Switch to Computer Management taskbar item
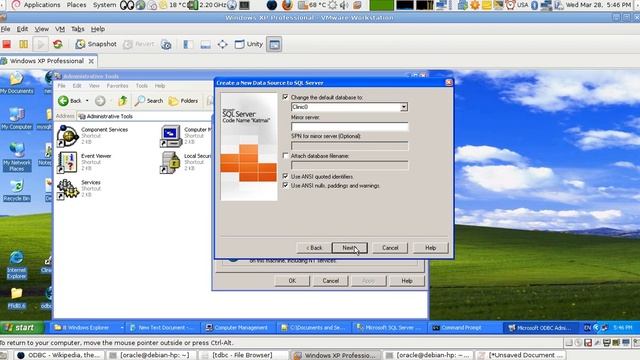Image resolution: width=640 pixels, height=360 pixels. click(x=237, y=327)
